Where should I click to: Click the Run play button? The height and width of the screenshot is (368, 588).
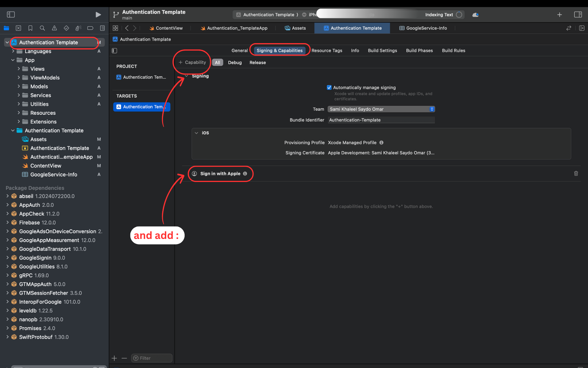pos(98,15)
